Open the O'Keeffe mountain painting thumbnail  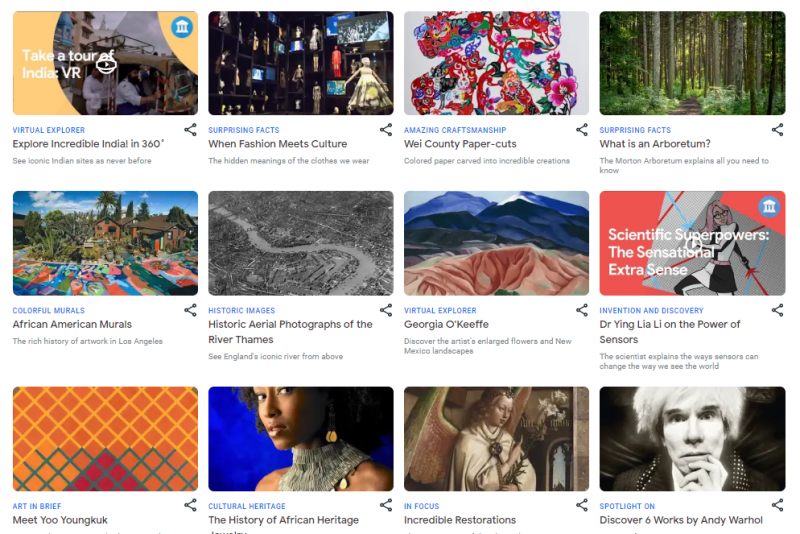496,243
